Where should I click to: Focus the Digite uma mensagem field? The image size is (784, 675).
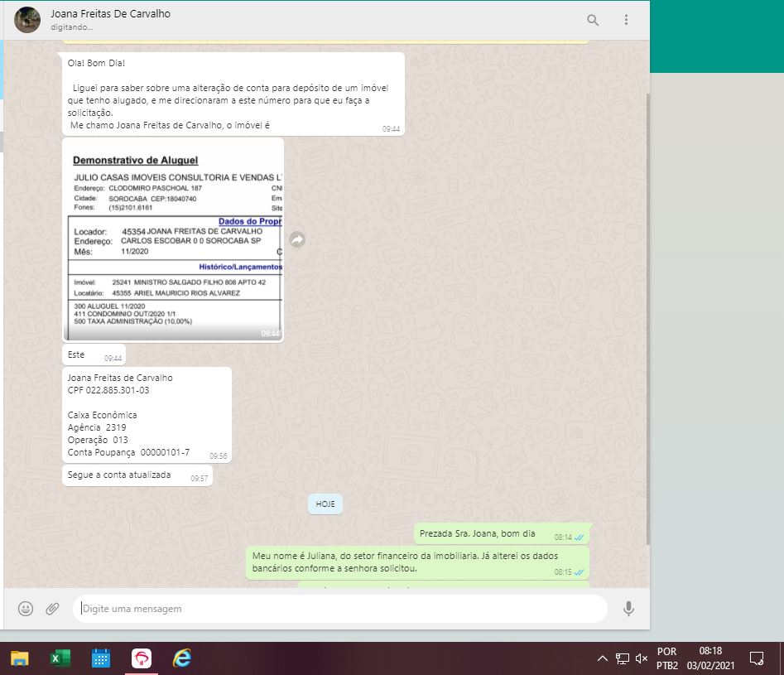click(x=339, y=609)
